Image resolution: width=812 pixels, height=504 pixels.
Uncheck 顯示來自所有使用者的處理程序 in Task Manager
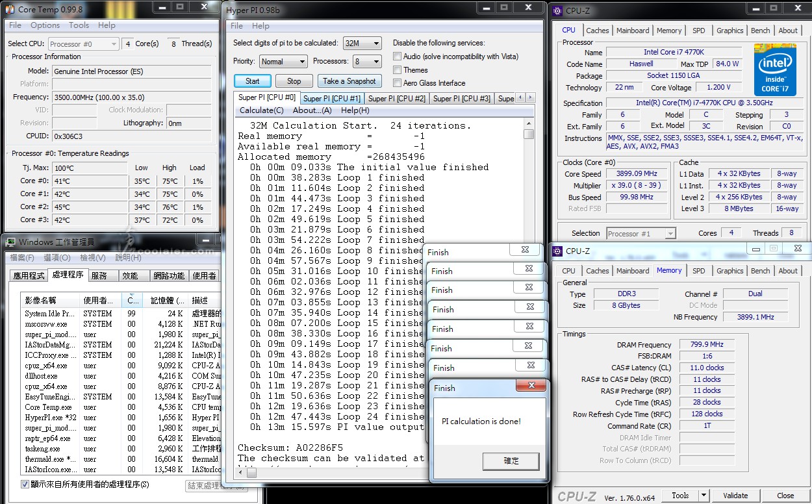point(25,485)
